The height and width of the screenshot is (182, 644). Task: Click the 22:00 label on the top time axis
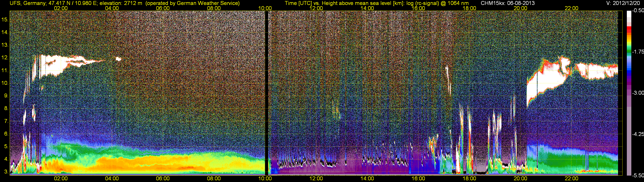tap(571, 8)
